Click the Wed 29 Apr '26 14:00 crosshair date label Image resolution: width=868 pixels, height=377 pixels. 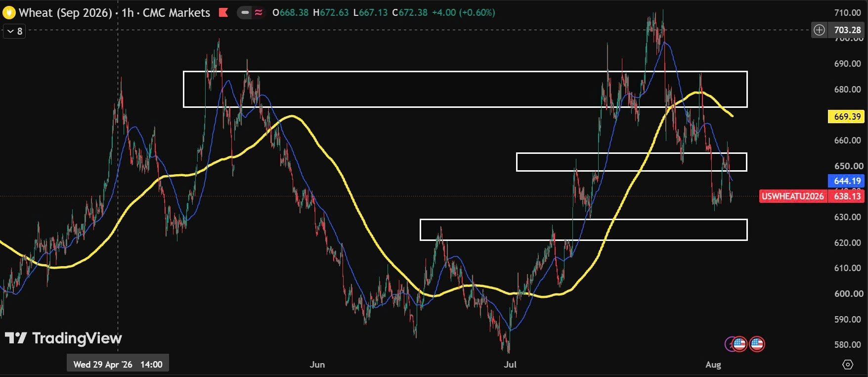coord(118,365)
